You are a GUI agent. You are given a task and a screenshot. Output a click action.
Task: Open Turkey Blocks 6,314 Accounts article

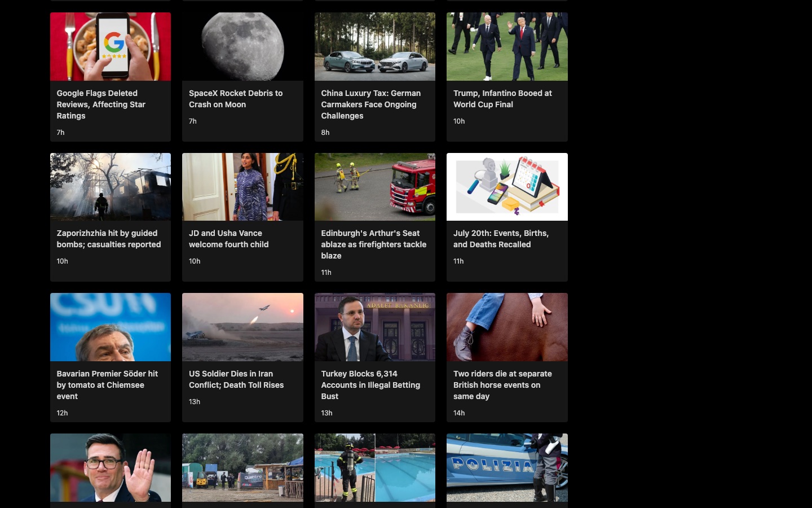click(370, 385)
